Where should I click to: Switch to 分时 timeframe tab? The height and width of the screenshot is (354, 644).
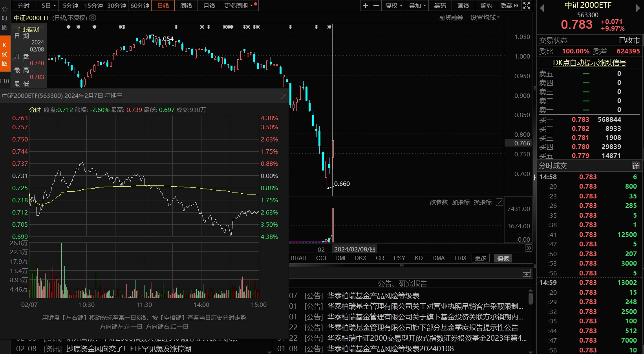pyautogui.click(x=24, y=6)
